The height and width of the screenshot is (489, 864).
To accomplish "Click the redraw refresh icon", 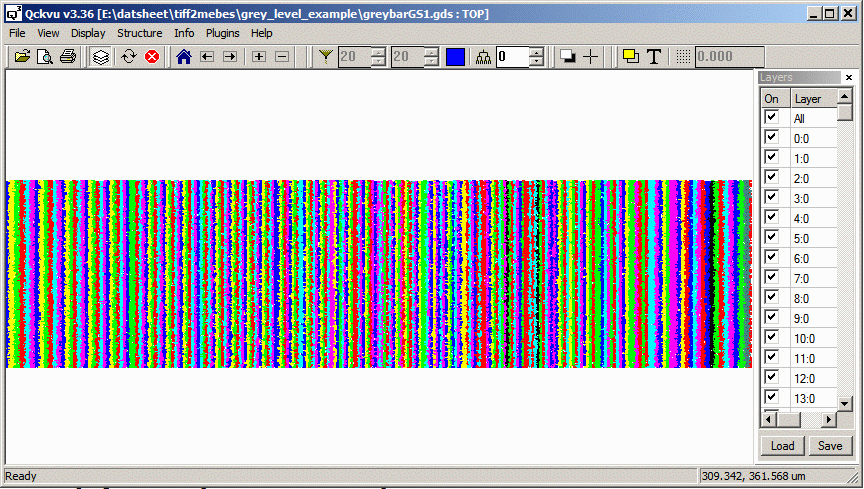I will pos(129,56).
